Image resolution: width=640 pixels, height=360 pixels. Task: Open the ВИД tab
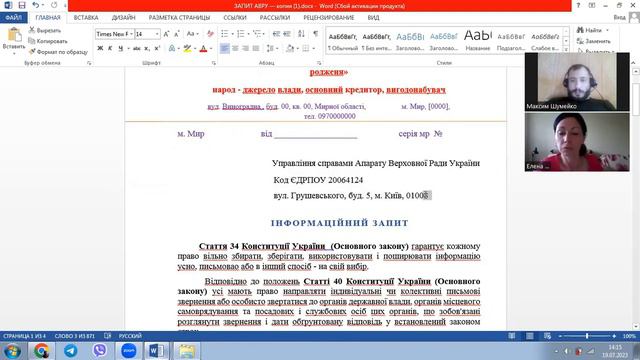[x=373, y=18]
